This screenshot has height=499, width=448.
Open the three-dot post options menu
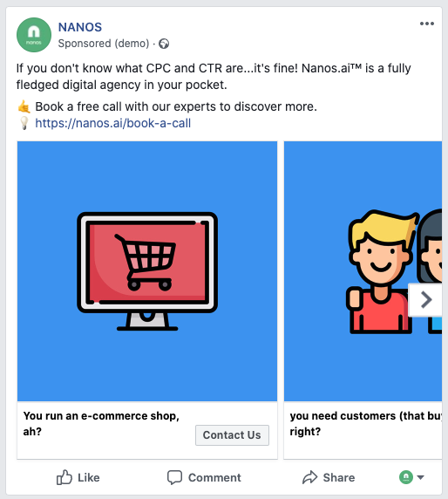point(427,24)
